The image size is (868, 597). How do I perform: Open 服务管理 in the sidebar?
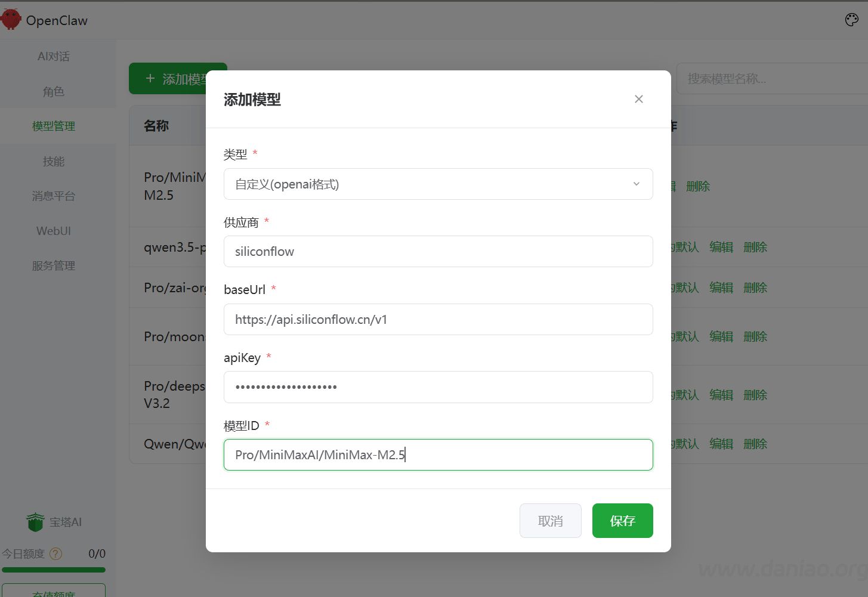tap(54, 266)
